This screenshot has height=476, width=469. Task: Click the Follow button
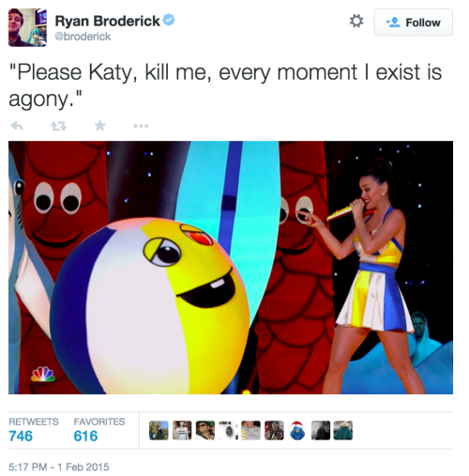click(414, 23)
